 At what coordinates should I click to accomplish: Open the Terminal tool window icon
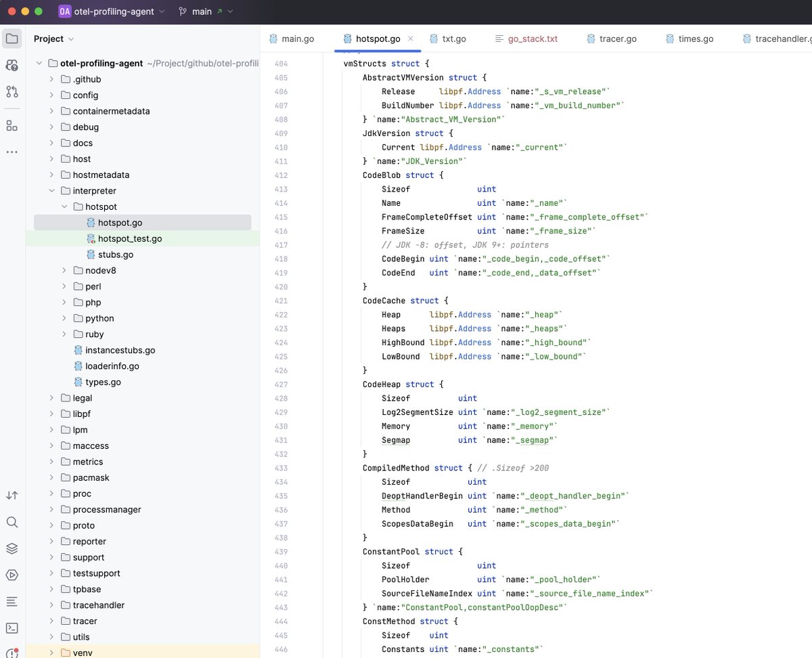click(x=12, y=628)
